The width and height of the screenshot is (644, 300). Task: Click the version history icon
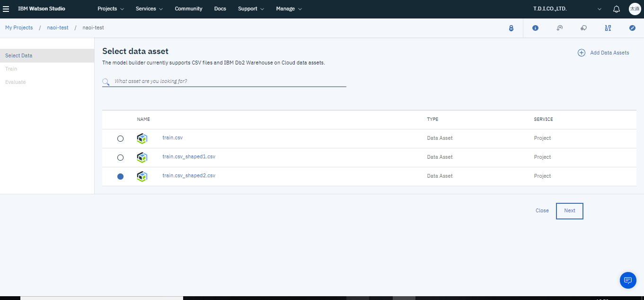[559, 28]
